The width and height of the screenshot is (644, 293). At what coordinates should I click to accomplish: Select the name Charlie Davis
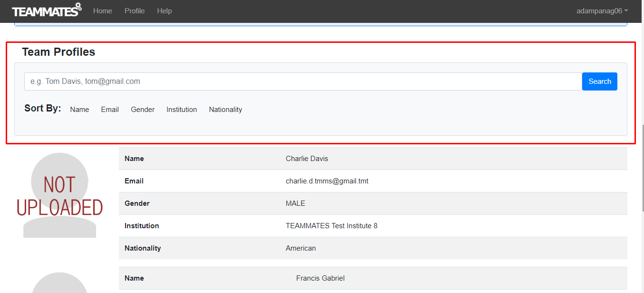(x=307, y=159)
